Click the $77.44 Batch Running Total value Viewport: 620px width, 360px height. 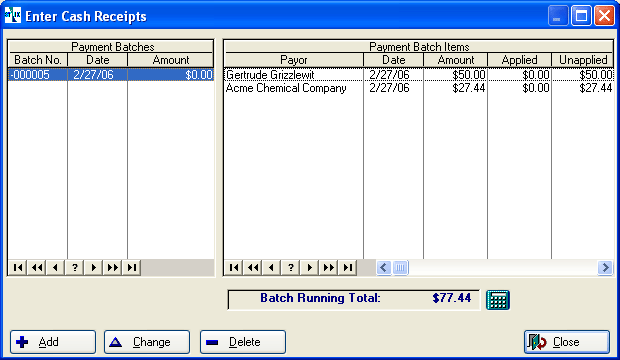pyautogui.click(x=452, y=298)
